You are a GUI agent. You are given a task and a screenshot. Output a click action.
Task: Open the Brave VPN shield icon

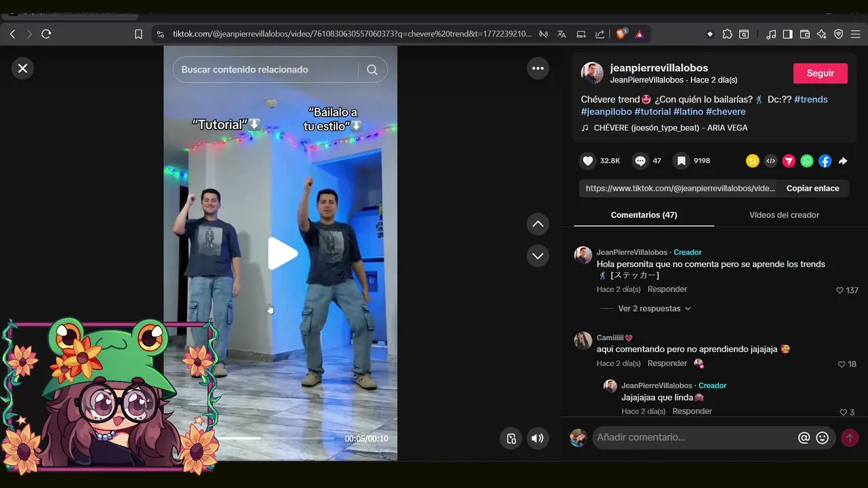[839, 34]
